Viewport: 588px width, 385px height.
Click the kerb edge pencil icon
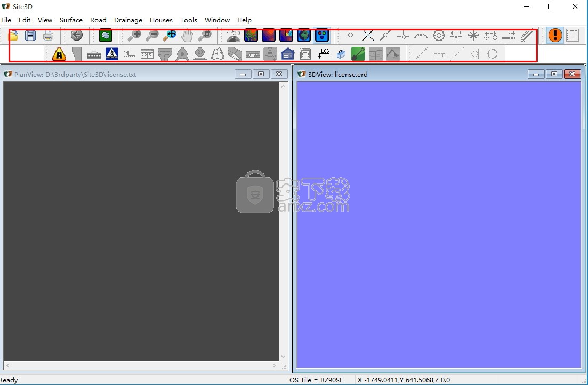coord(235,54)
